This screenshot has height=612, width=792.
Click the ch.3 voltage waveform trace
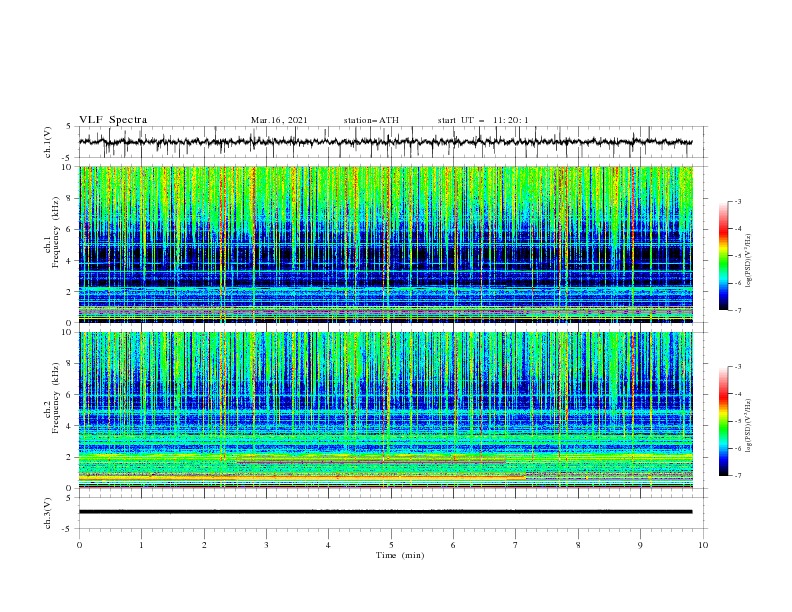[385, 512]
